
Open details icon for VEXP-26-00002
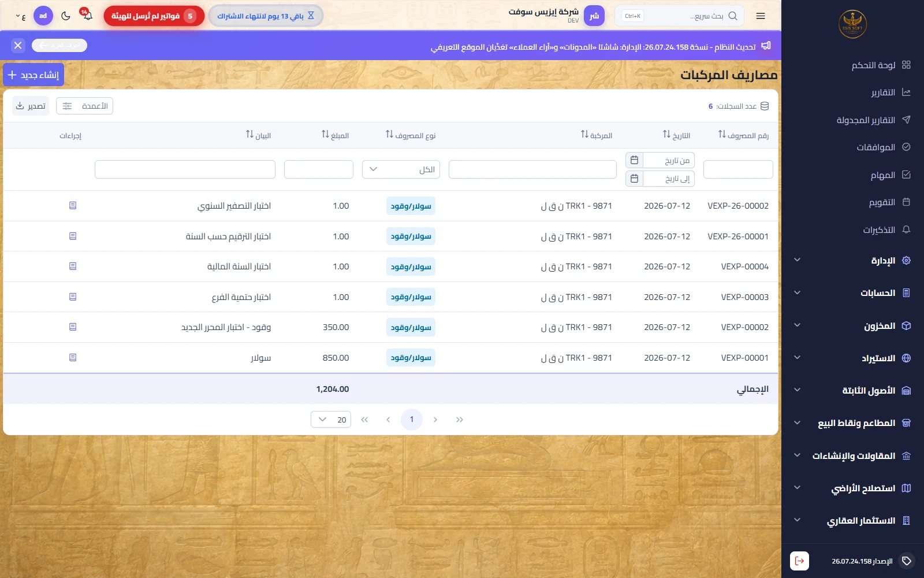point(73,206)
